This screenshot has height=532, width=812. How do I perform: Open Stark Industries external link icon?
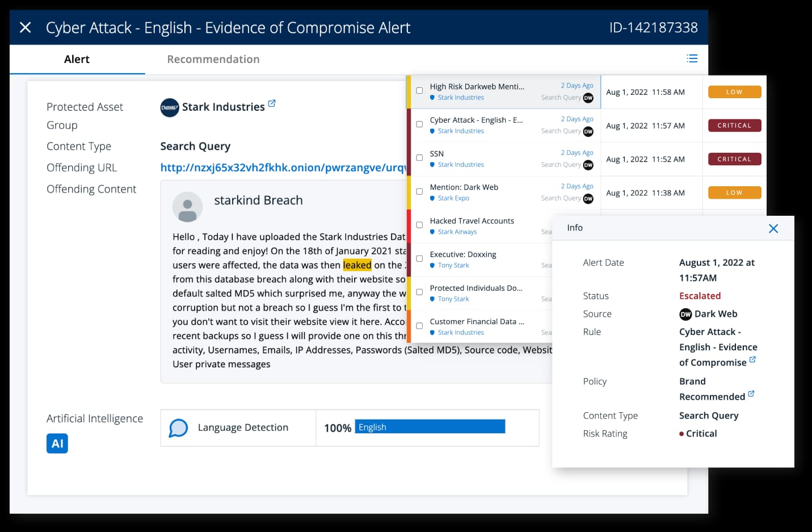click(x=272, y=103)
